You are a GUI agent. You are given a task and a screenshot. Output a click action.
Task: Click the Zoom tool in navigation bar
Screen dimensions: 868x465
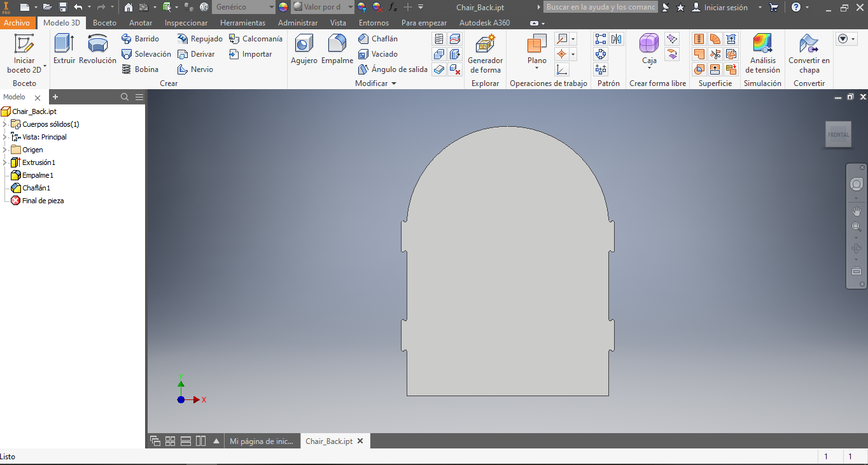857,227
